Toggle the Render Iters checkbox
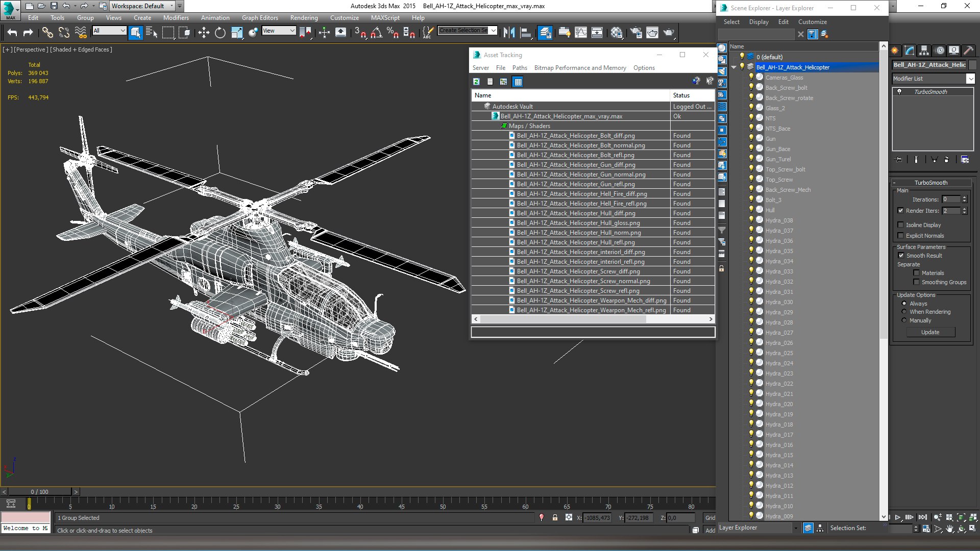Image resolution: width=980 pixels, height=551 pixels. click(901, 211)
